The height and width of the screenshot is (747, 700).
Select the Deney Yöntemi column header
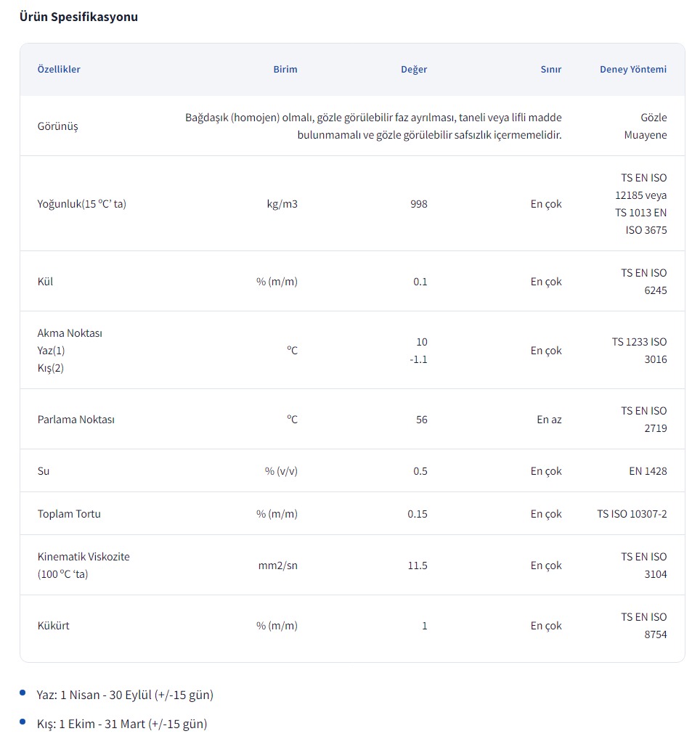pos(632,70)
